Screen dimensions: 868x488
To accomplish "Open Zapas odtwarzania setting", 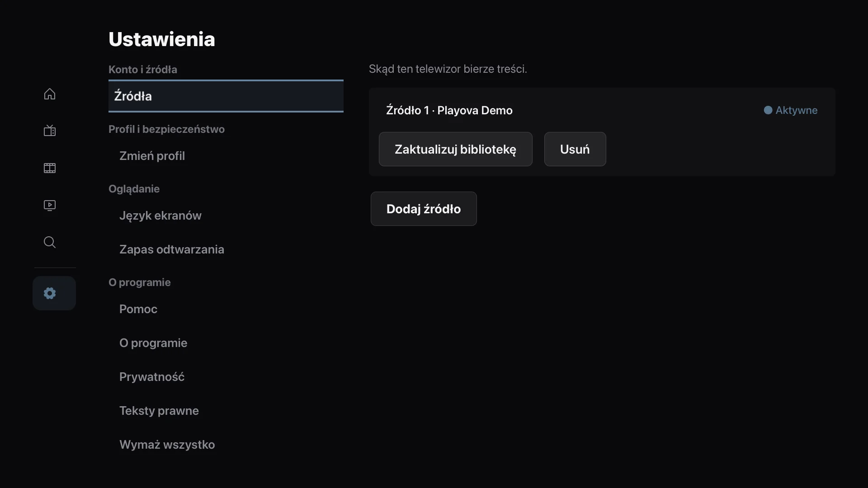I will [226, 249].
